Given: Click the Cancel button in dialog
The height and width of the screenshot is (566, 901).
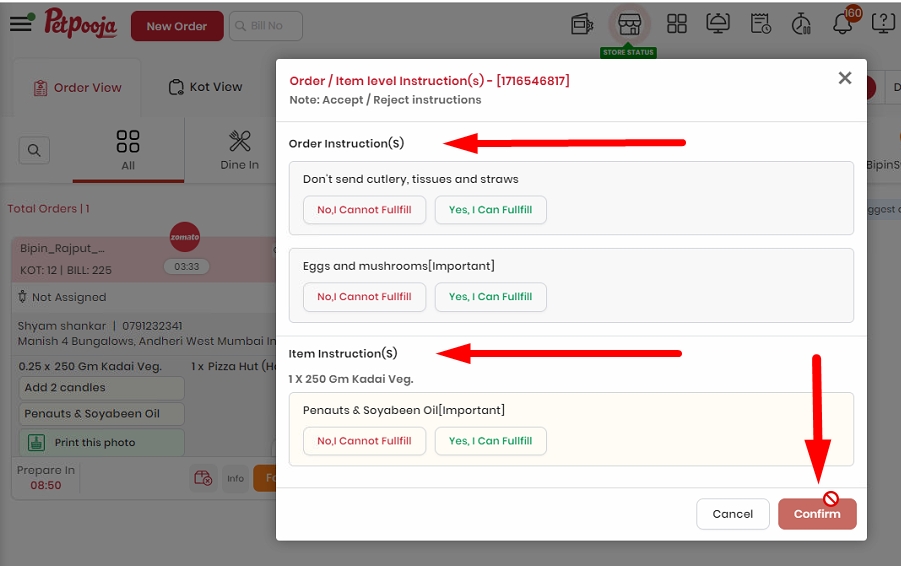Looking at the screenshot, I should 733,514.
